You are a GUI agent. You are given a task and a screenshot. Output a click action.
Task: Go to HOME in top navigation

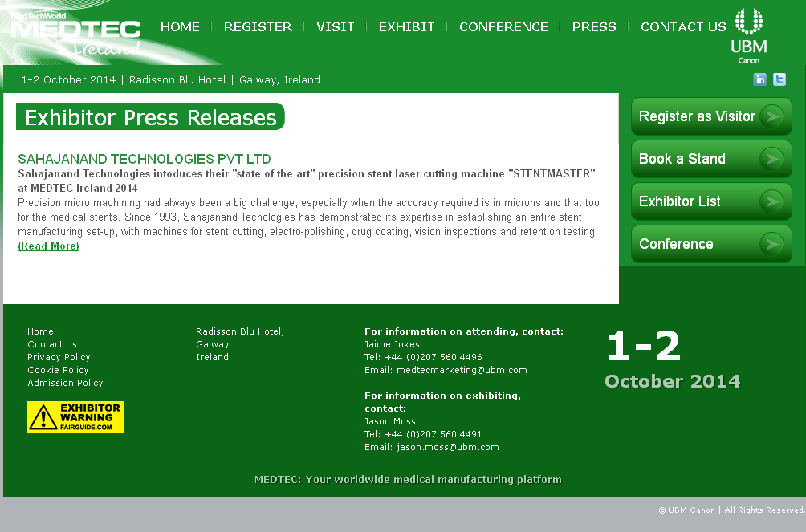(x=180, y=26)
